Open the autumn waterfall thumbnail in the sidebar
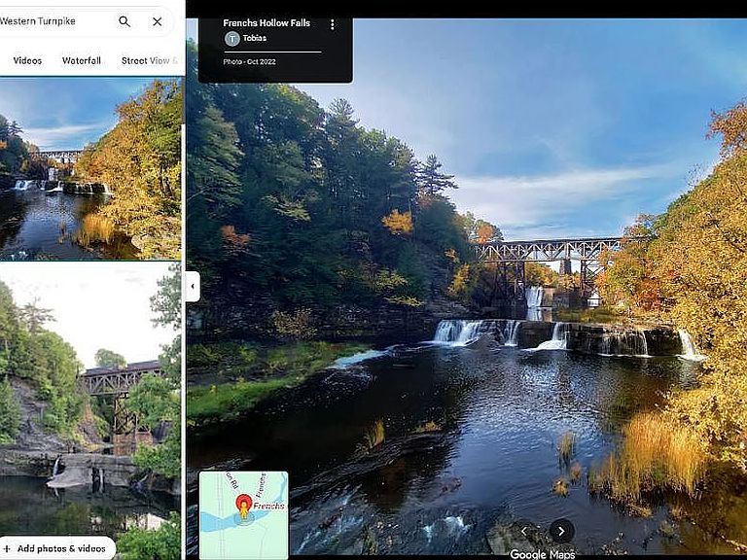This screenshot has height=560, width=747. (x=90, y=168)
